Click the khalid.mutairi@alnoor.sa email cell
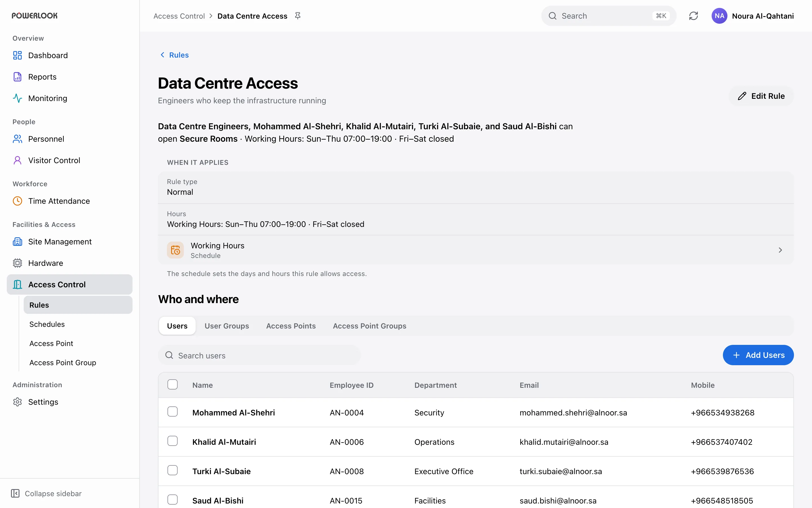This screenshot has width=812, height=508. pyautogui.click(x=564, y=442)
